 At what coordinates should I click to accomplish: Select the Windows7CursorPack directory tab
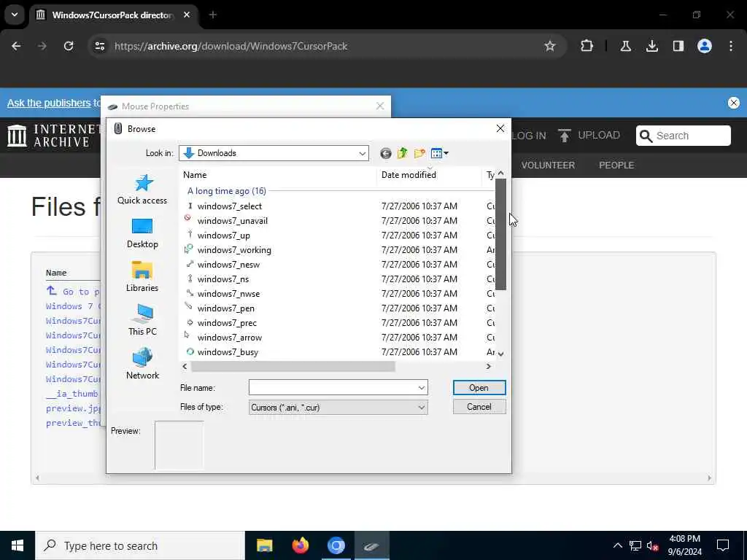tap(115, 15)
